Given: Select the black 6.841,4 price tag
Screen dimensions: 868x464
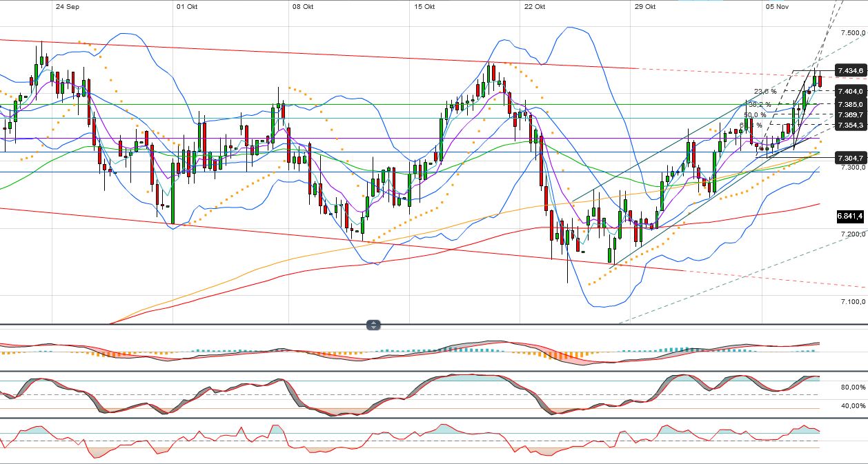Looking at the screenshot, I should [850, 216].
